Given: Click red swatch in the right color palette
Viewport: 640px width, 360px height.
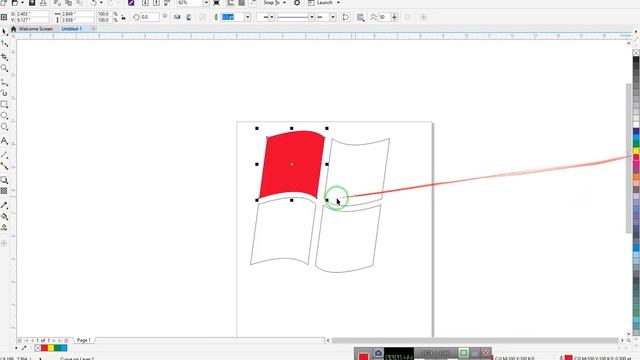Looking at the screenshot, I should coord(636,157).
